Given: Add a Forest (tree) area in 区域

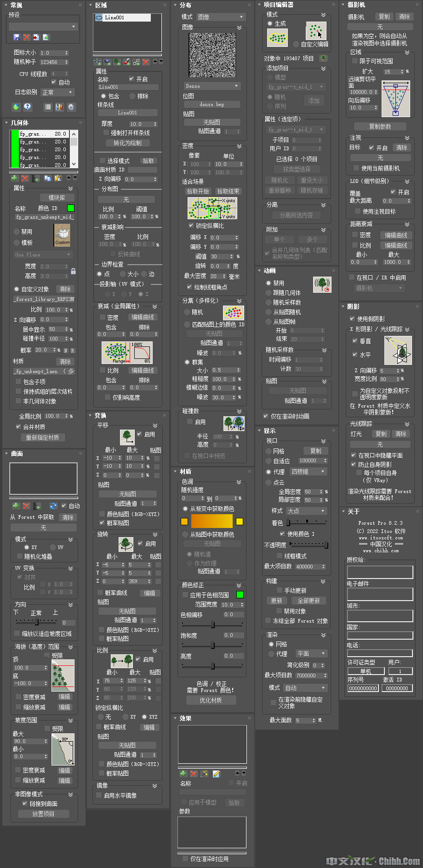Looking at the screenshot, I should [117, 62].
